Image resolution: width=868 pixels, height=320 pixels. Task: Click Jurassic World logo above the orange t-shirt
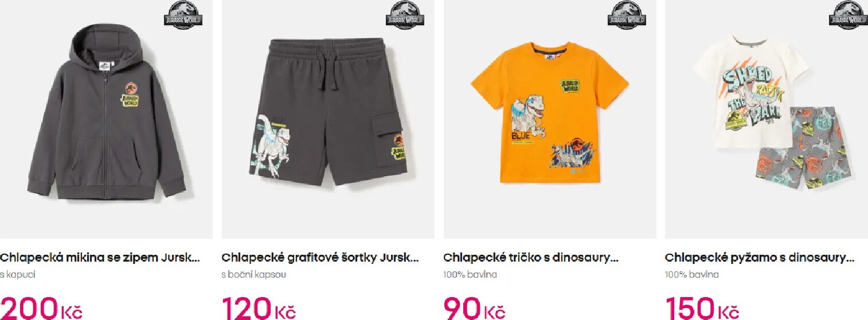pos(627,15)
